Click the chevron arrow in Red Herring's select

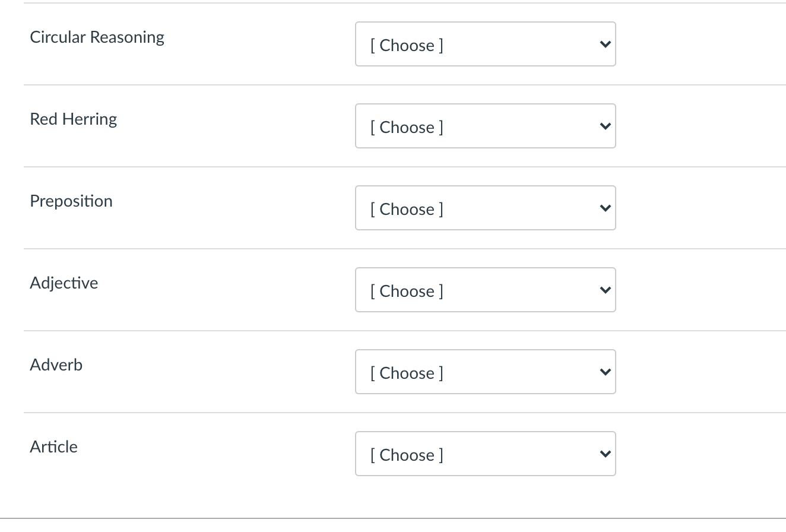click(x=605, y=126)
